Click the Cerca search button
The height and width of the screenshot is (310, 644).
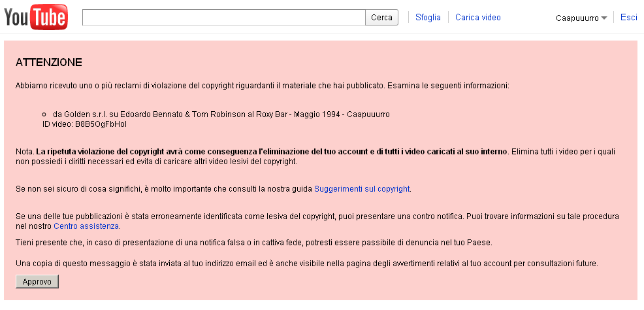[x=381, y=17]
